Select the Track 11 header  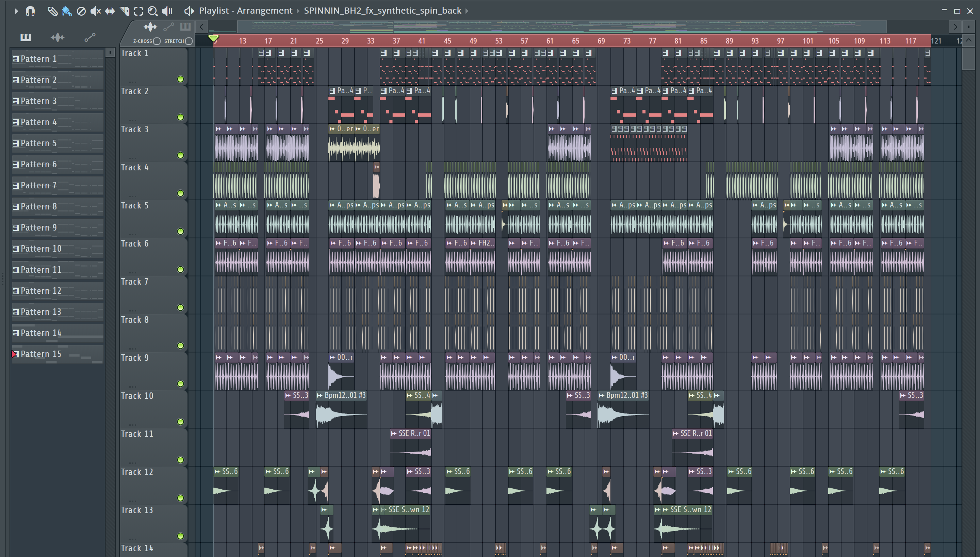click(x=153, y=447)
